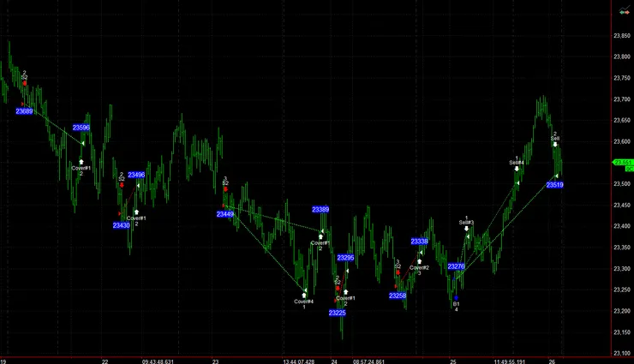634x364 pixels.
Task: Select the red short arrow beside the 23496 tag
Action: [122, 185]
